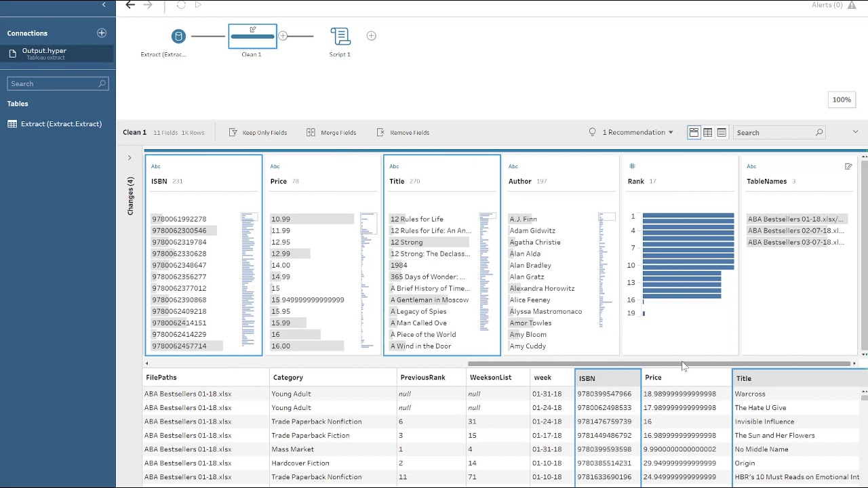This screenshot has height=488, width=868.
Task: Open Alerts (0) notifications
Action: (x=833, y=5)
